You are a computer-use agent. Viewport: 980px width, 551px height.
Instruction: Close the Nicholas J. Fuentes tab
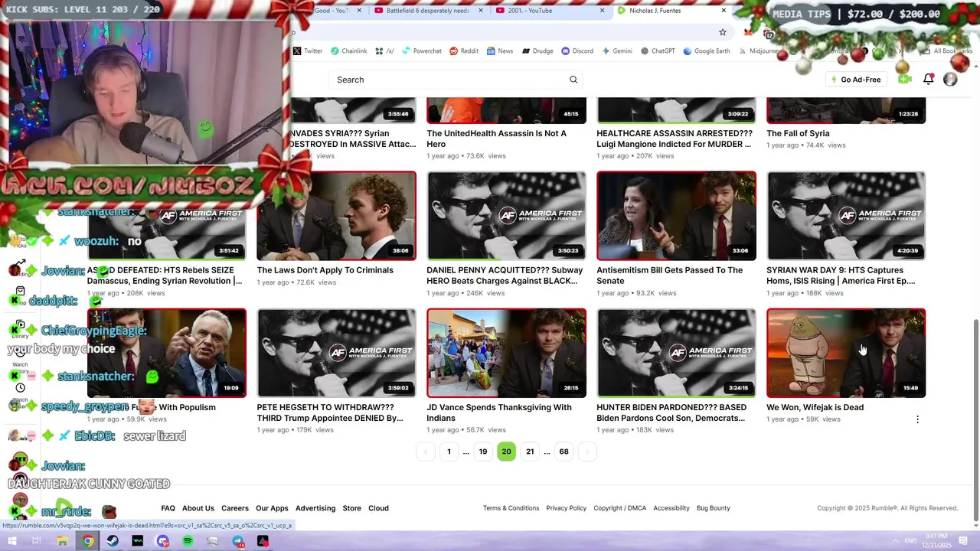click(x=724, y=11)
